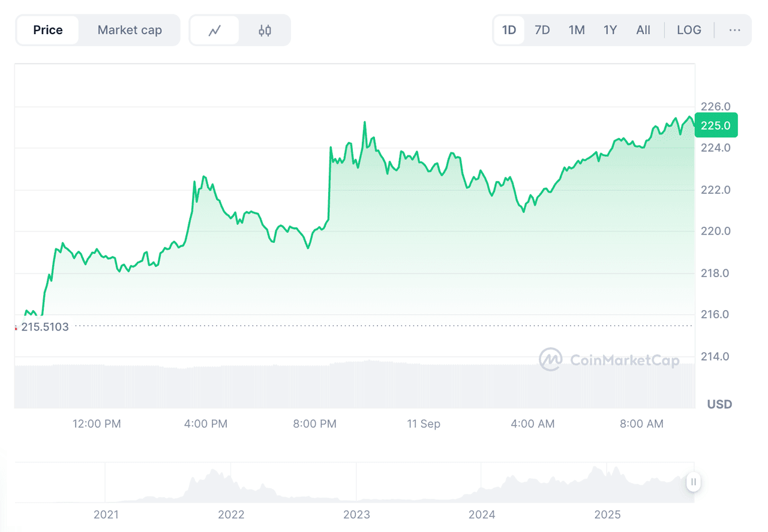
Task: Click the USD currency label
Action: coord(719,404)
